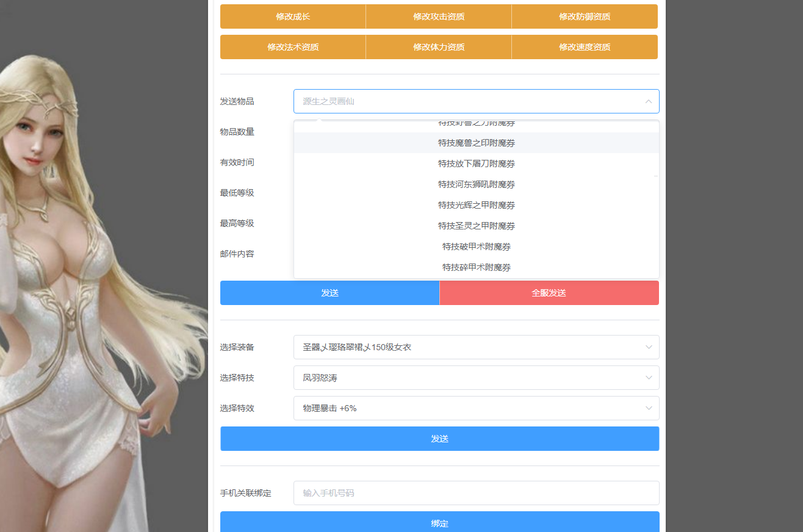Choose 特技放下屠刀附魔券 option
This screenshot has width=803, height=532.
476,164
